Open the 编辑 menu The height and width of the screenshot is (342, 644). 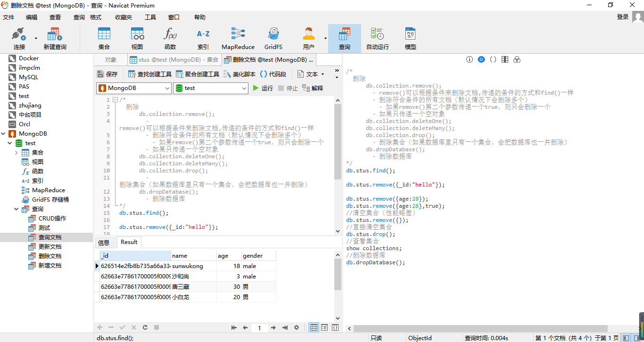pyautogui.click(x=32, y=17)
